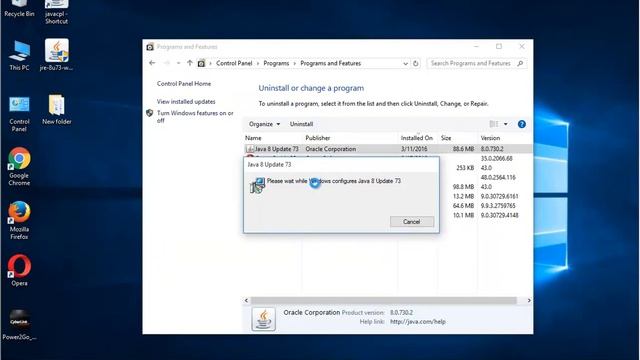Screen dimensions: 640x360
Task: Open the view options dropdown arrow
Action: (x=506, y=124)
